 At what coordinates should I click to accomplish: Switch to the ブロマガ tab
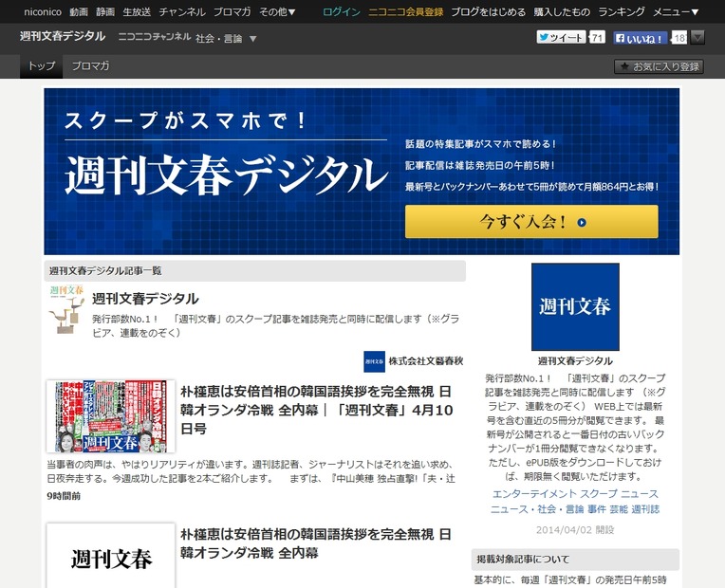click(91, 66)
